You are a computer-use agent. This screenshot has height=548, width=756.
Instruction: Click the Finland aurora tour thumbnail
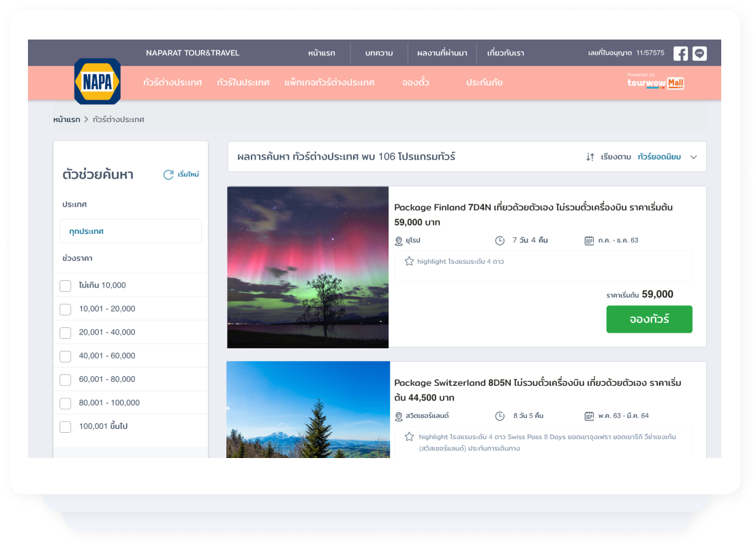(307, 267)
